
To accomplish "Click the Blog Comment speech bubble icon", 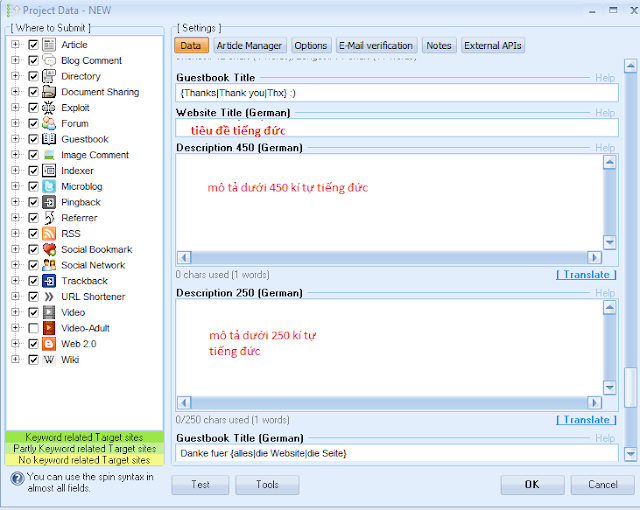I will tap(49, 60).
